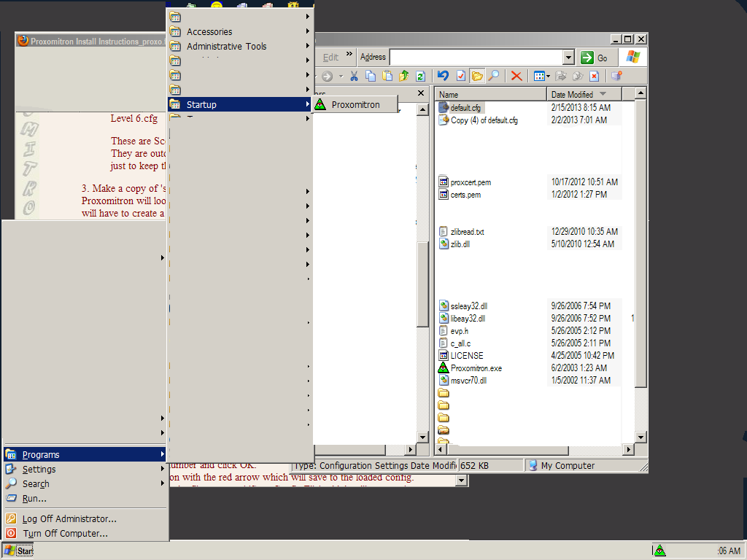This screenshot has height=560, width=747.
Task: Sort files by Date Modified column header
Action: 572,95
